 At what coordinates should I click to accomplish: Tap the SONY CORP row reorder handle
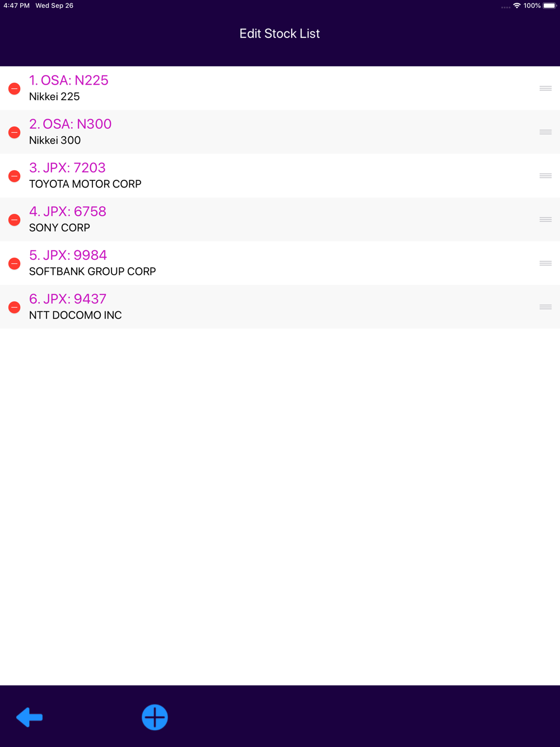pyautogui.click(x=545, y=220)
